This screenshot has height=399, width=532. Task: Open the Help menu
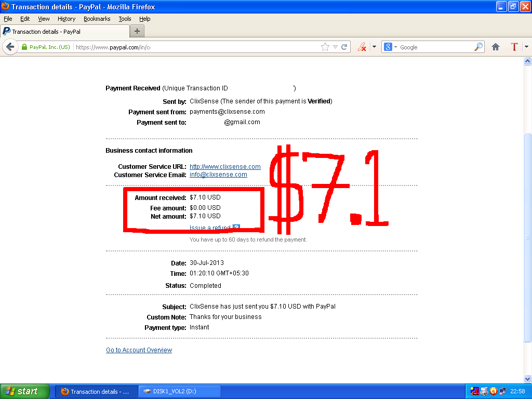point(145,19)
